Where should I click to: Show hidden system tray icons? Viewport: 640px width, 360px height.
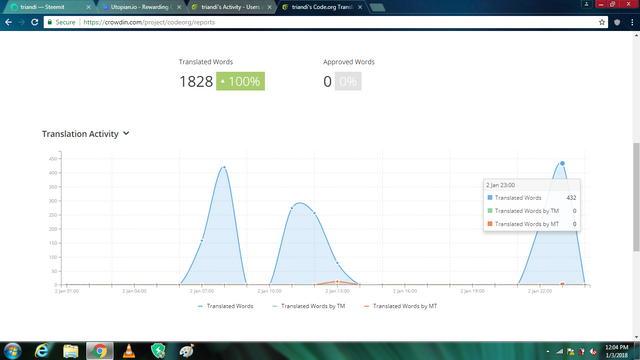[x=548, y=351]
